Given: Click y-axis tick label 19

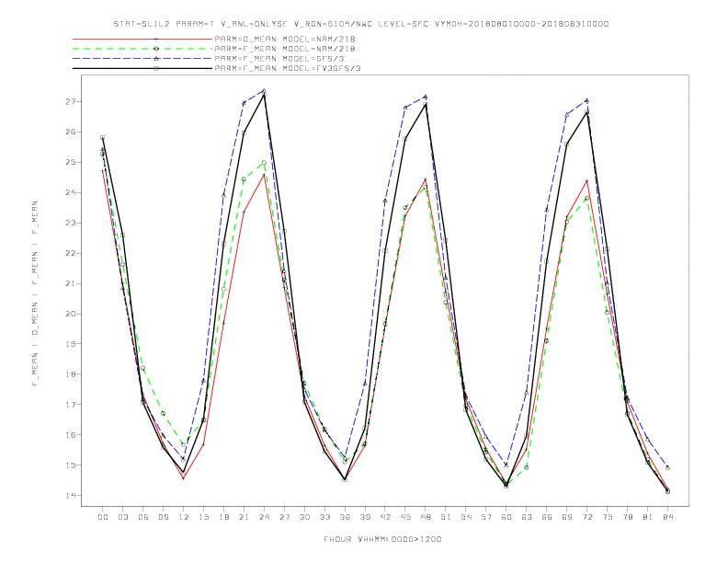Looking at the screenshot, I should tap(69, 344).
